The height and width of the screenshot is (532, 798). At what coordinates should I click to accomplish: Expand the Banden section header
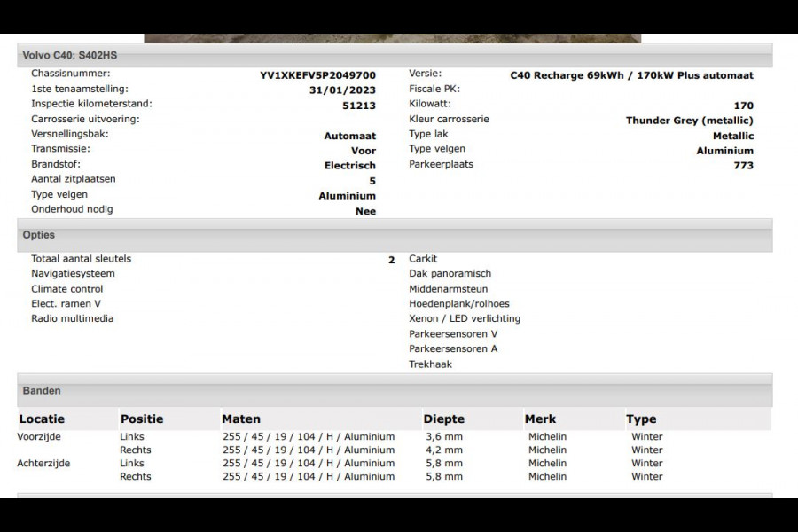coord(42,391)
